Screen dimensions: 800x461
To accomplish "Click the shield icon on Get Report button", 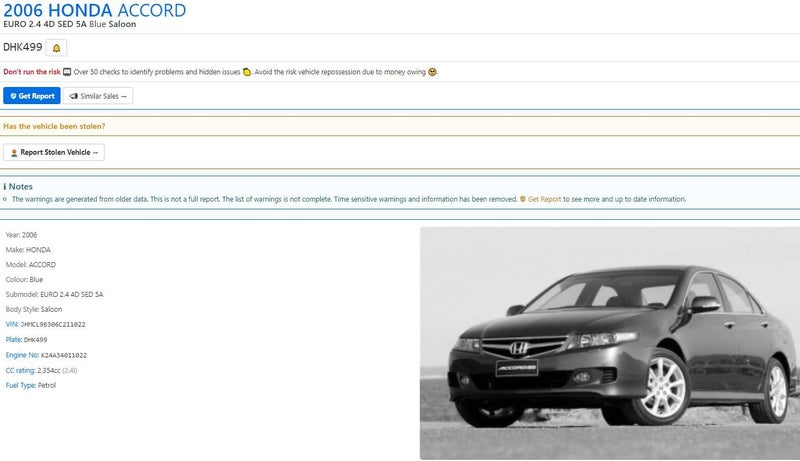I will [13, 96].
